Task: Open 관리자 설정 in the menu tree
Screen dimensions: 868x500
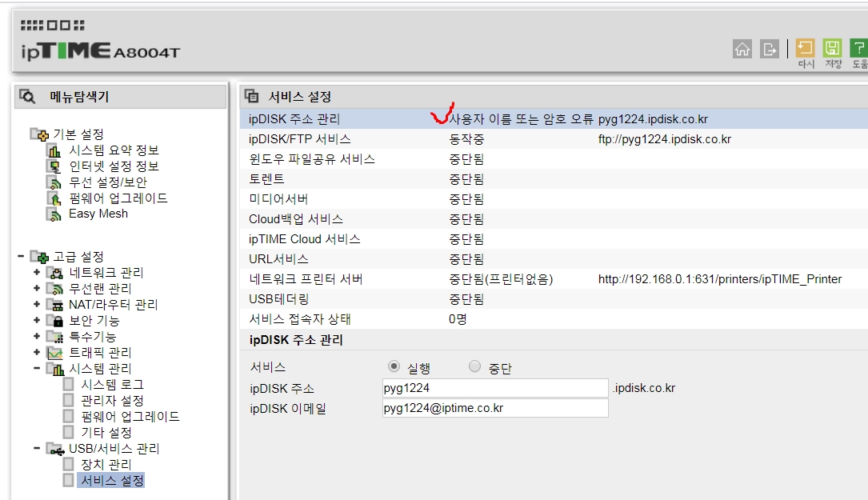Action: tap(112, 400)
